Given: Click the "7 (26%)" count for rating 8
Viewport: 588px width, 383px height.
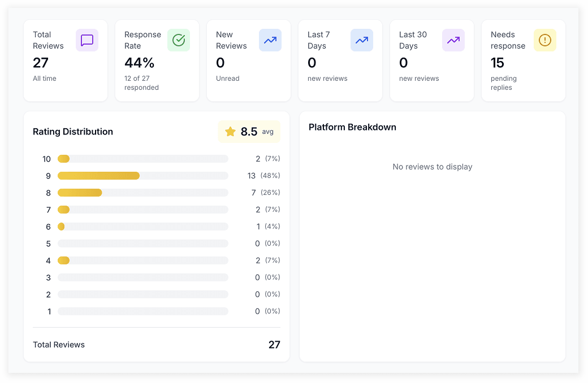Looking at the screenshot, I should click(266, 193).
